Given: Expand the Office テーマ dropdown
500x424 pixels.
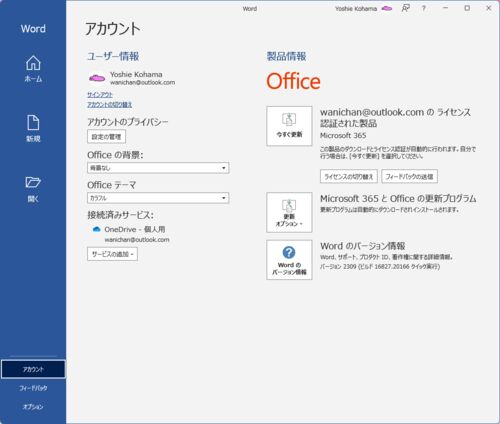Looking at the screenshot, I should tap(158, 198).
